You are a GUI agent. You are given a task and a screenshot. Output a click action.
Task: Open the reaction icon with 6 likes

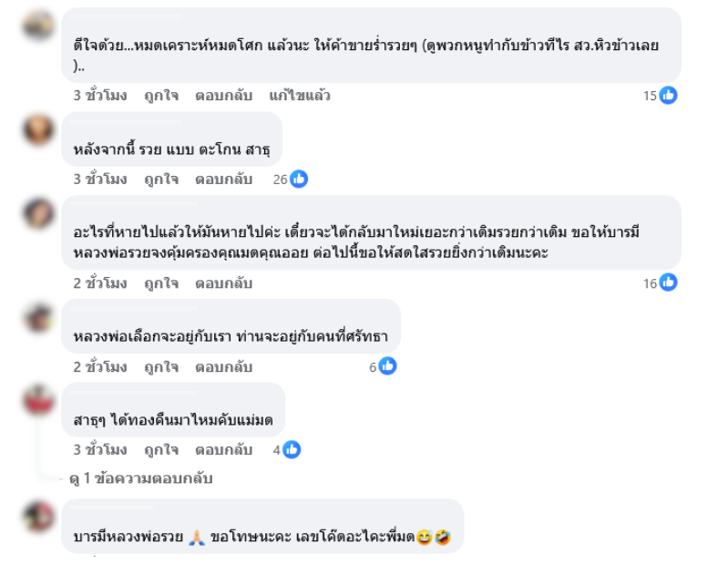pyautogui.click(x=387, y=367)
